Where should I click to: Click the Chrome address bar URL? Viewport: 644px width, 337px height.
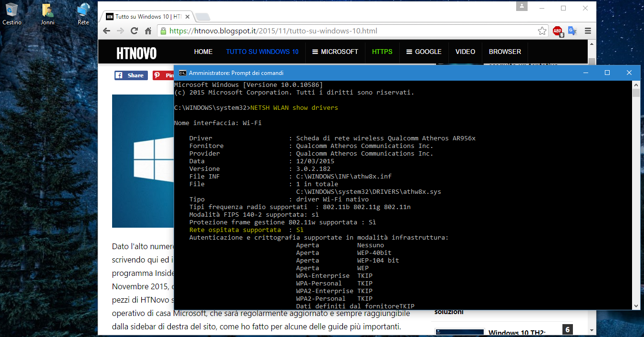(x=273, y=31)
